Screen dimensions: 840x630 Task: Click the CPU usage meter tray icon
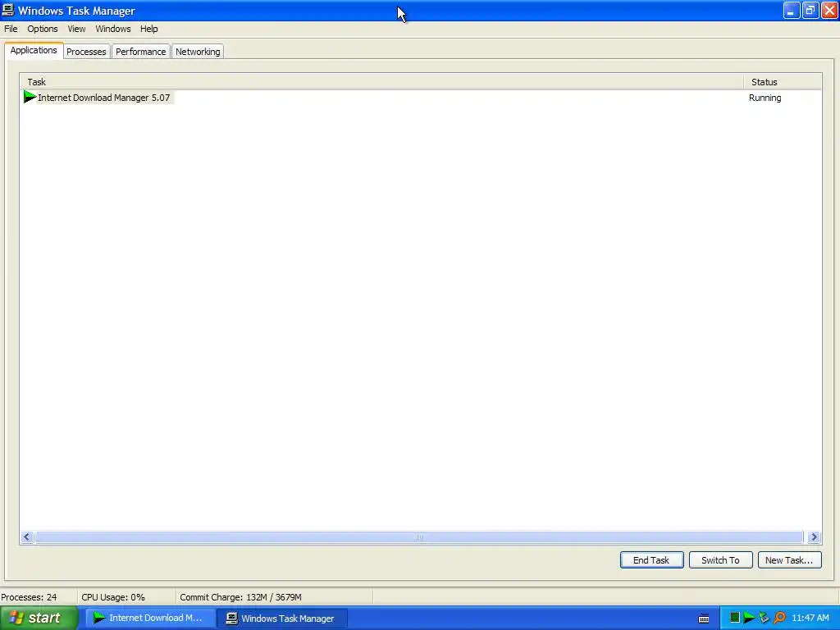point(735,618)
